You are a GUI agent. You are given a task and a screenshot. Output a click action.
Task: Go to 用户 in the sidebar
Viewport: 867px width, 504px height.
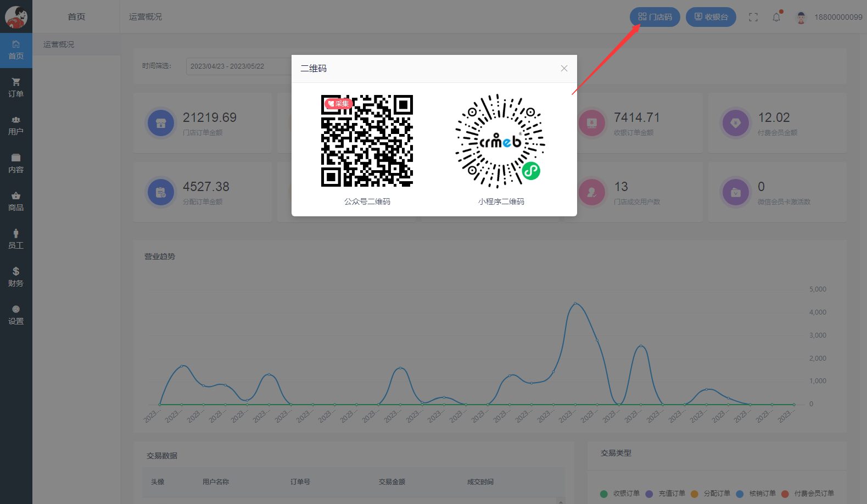click(x=16, y=126)
